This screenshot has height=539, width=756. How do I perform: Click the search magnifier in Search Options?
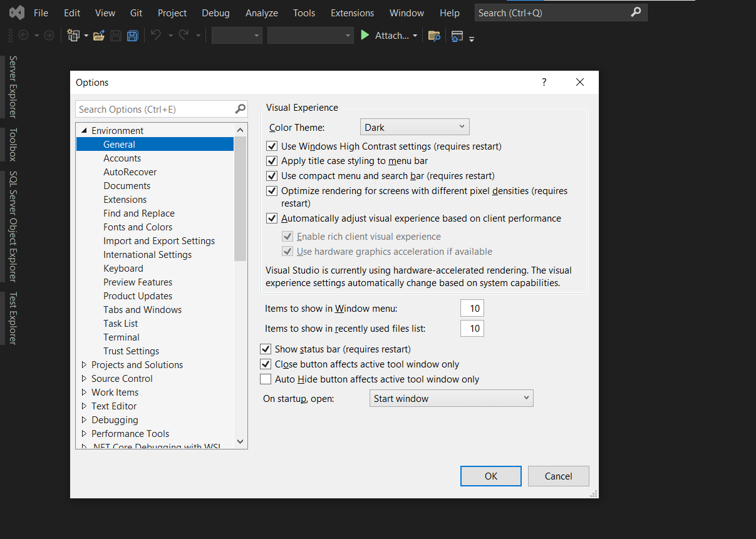240,108
